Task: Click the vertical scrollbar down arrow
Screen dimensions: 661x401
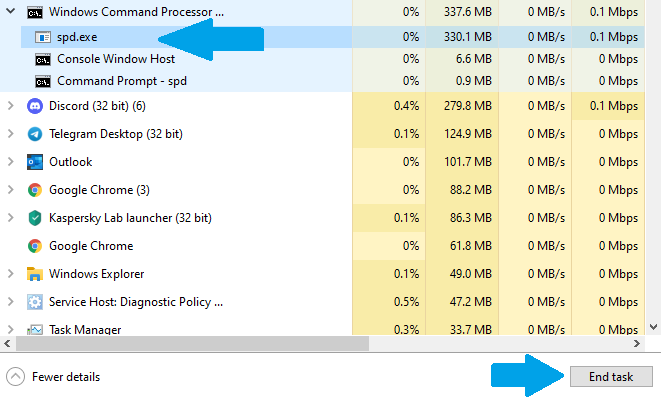Action: click(653, 327)
